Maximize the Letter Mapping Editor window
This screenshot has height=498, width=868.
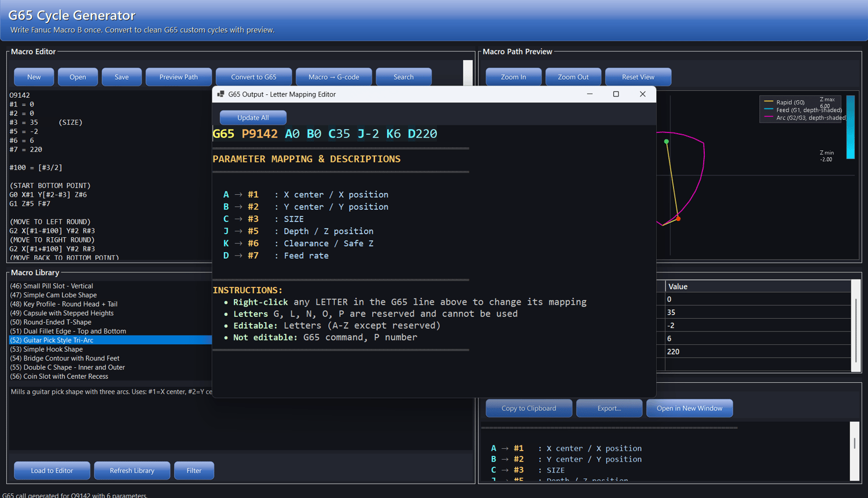click(x=616, y=94)
